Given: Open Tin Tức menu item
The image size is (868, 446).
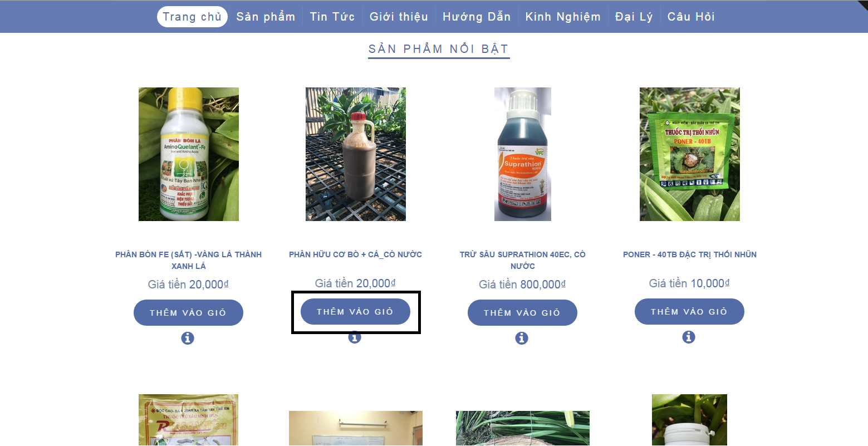Looking at the screenshot, I should pos(332,17).
